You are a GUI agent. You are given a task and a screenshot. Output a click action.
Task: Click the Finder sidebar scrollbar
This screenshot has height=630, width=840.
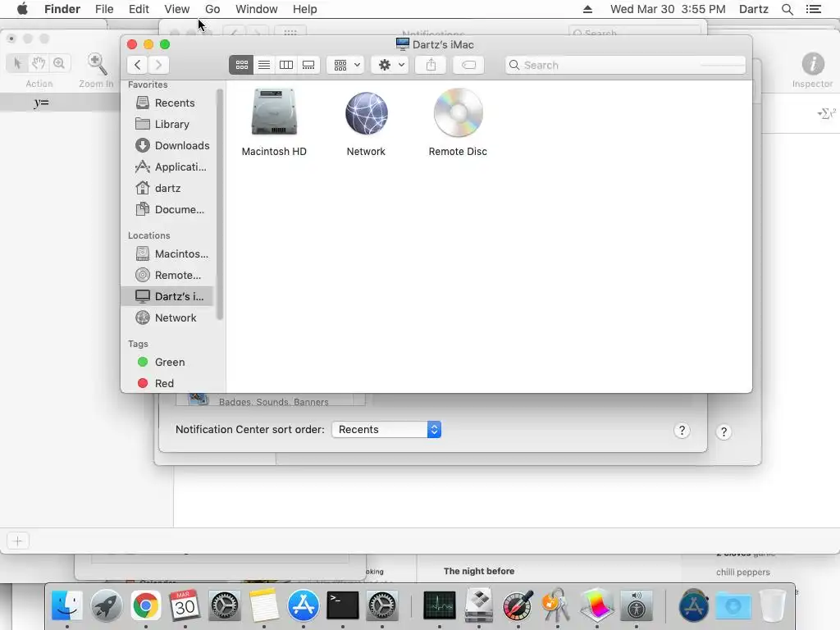tap(219, 204)
